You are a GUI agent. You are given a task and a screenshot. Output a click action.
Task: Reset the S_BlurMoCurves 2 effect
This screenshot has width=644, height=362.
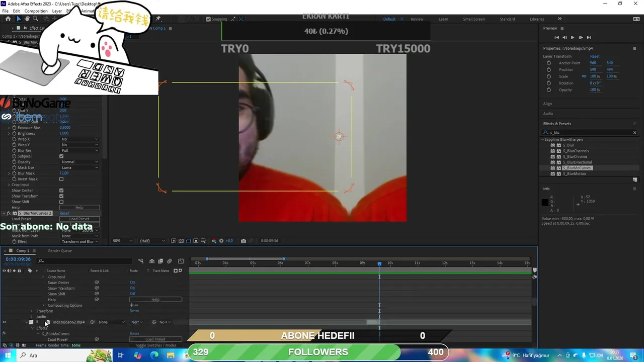tap(64, 213)
